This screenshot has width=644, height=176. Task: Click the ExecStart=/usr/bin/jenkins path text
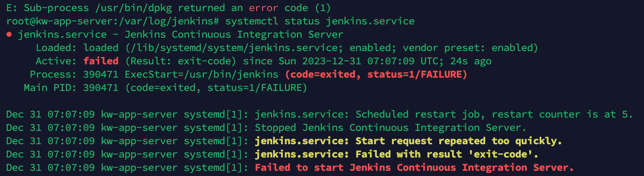click(x=201, y=74)
